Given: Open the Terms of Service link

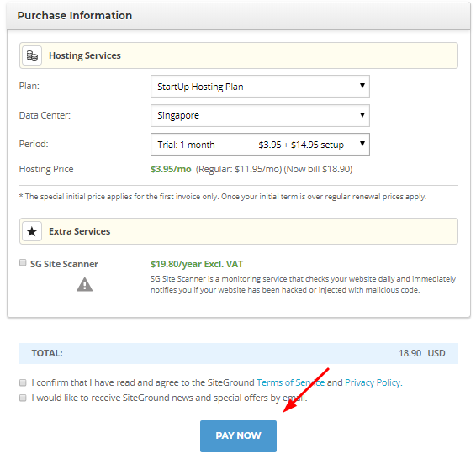Looking at the screenshot, I should tap(290, 382).
